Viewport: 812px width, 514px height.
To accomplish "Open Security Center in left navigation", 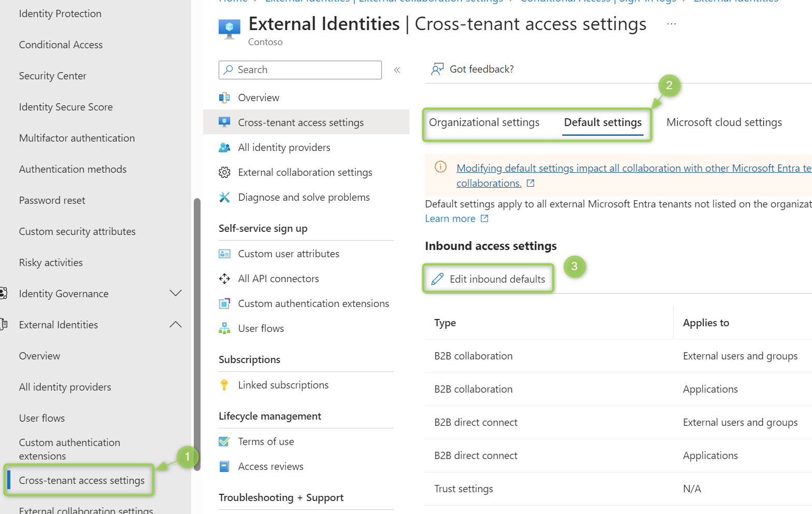I will coord(52,76).
